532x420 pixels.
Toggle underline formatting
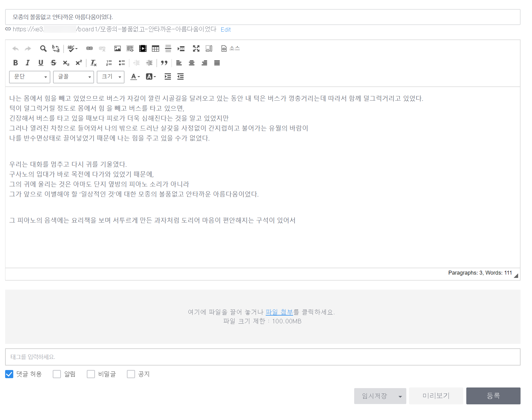pyautogui.click(x=41, y=63)
